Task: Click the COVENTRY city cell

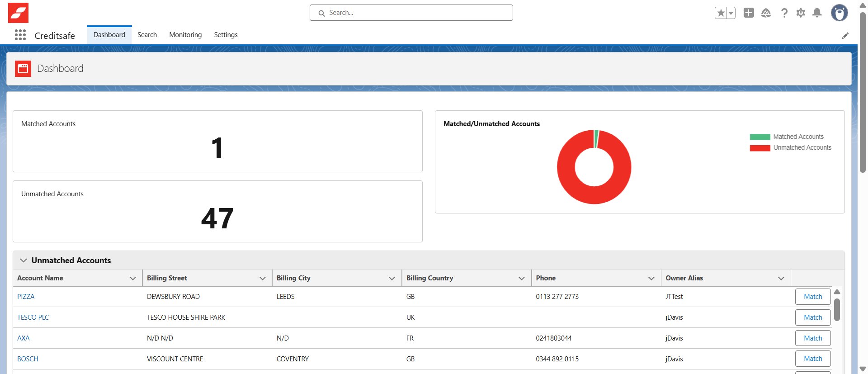Action: tap(292, 359)
